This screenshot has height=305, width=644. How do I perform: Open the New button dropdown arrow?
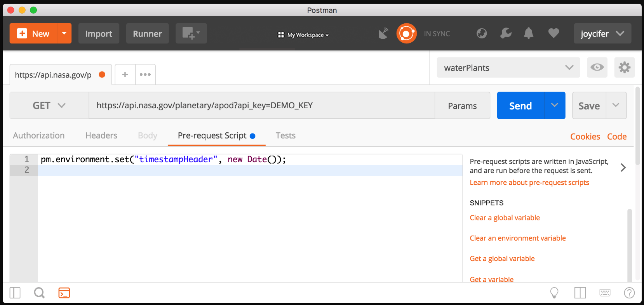click(x=64, y=34)
